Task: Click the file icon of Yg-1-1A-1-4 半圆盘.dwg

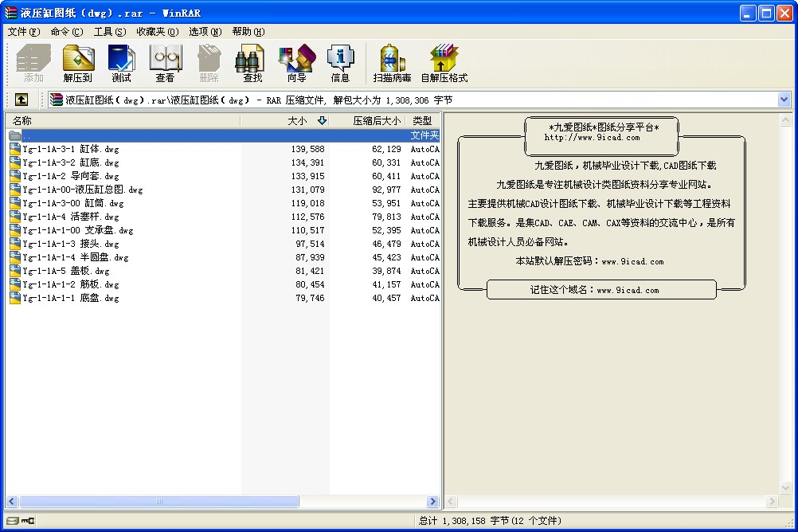Action: coord(15,257)
